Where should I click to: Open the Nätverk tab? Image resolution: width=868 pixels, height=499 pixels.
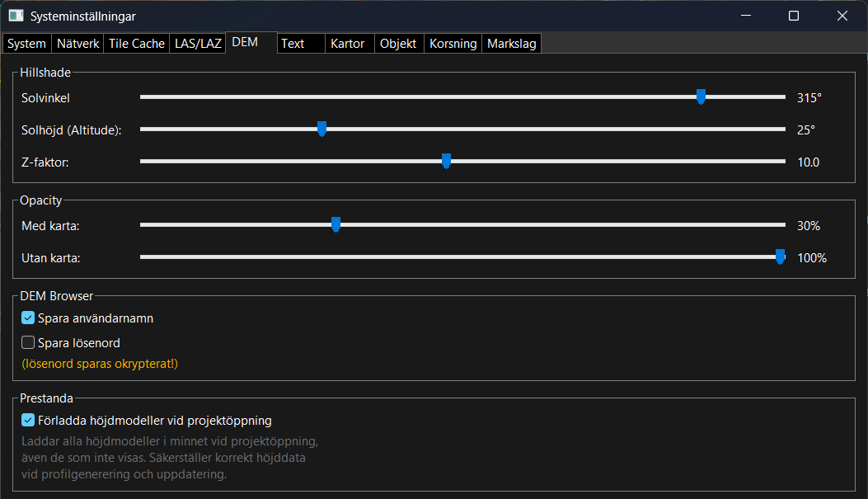tap(78, 43)
